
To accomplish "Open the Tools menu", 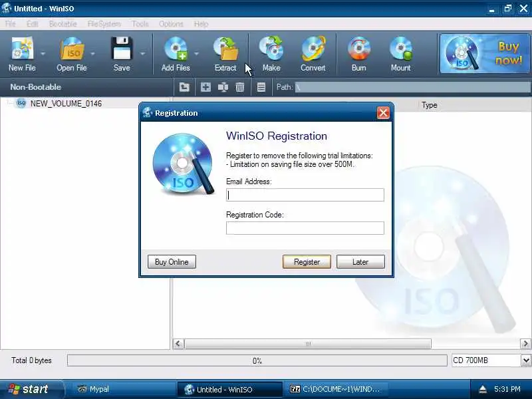I will 140,24.
